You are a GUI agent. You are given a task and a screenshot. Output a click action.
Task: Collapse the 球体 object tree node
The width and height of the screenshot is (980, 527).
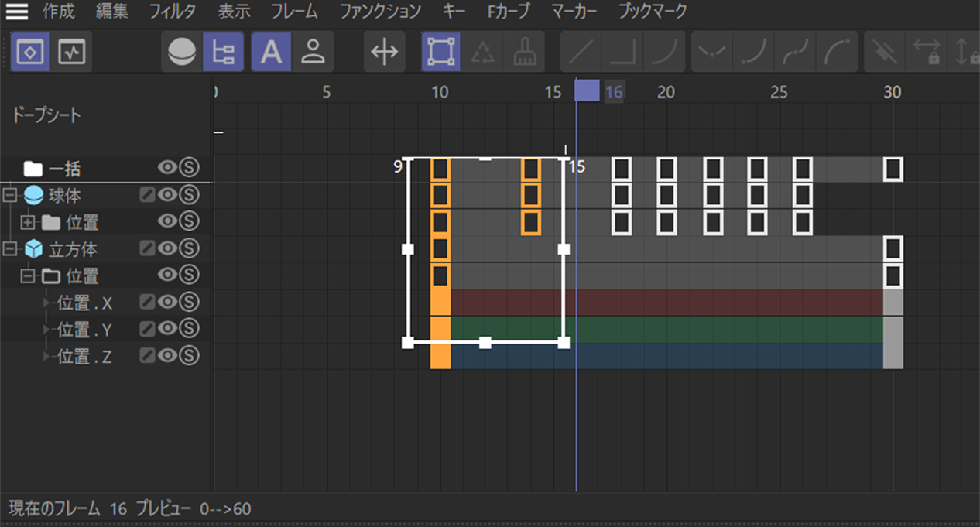(11, 195)
